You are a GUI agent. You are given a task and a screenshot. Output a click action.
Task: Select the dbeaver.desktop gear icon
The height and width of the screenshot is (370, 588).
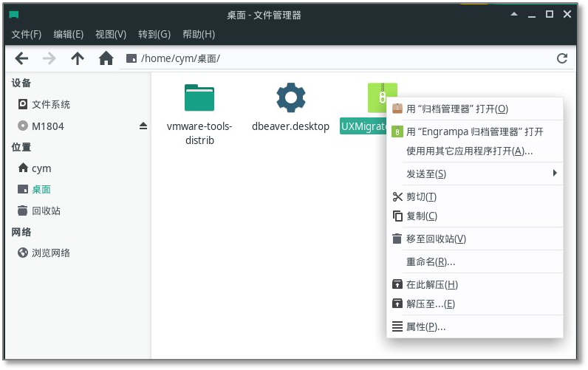tap(290, 97)
